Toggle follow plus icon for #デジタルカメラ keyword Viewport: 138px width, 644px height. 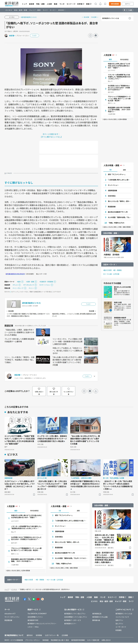point(36,285)
